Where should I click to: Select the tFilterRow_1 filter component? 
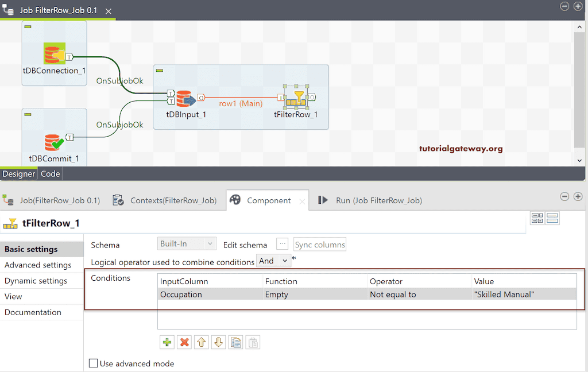click(296, 97)
